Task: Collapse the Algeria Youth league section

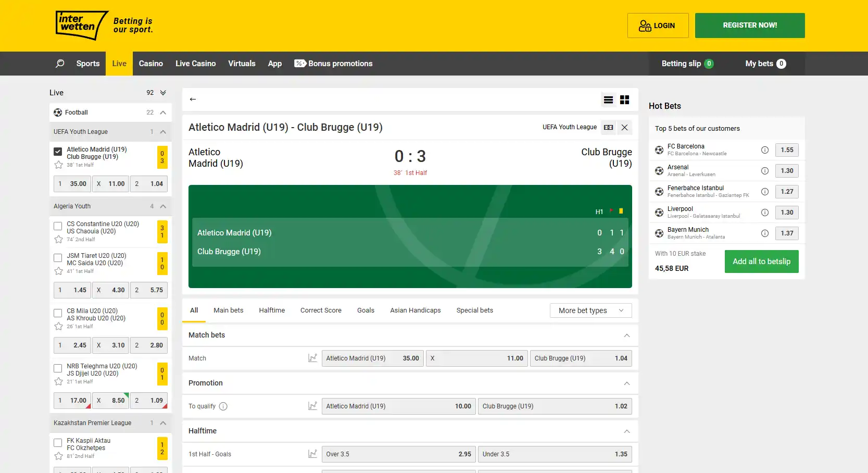Action: (163, 206)
